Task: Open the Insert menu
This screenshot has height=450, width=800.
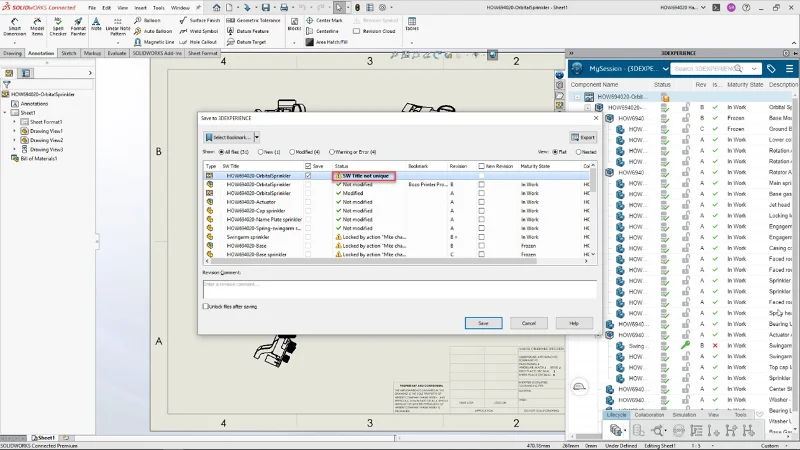Action: pos(138,6)
